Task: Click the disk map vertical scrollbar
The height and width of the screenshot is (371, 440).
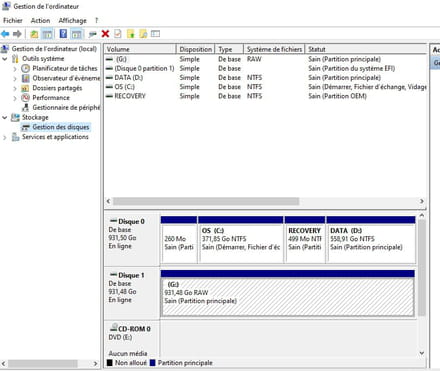Action: tap(422, 268)
